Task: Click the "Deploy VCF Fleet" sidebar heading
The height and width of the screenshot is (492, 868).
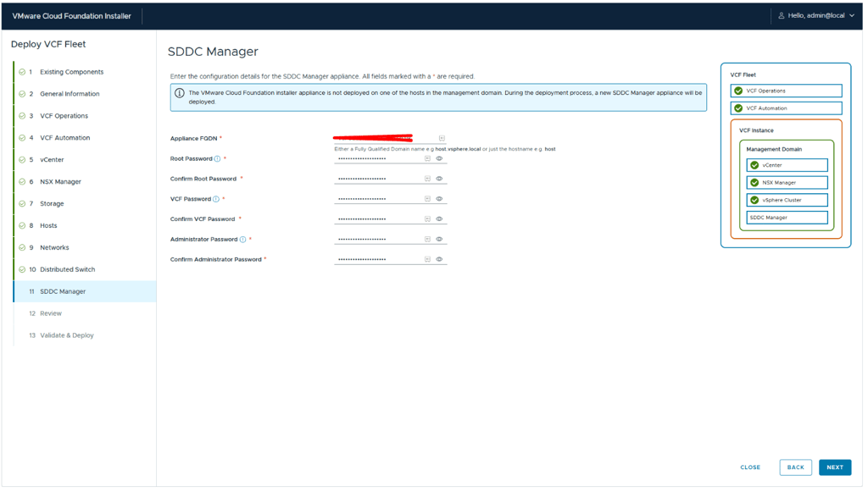Action: pyautogui.click(x=48, y=44)
